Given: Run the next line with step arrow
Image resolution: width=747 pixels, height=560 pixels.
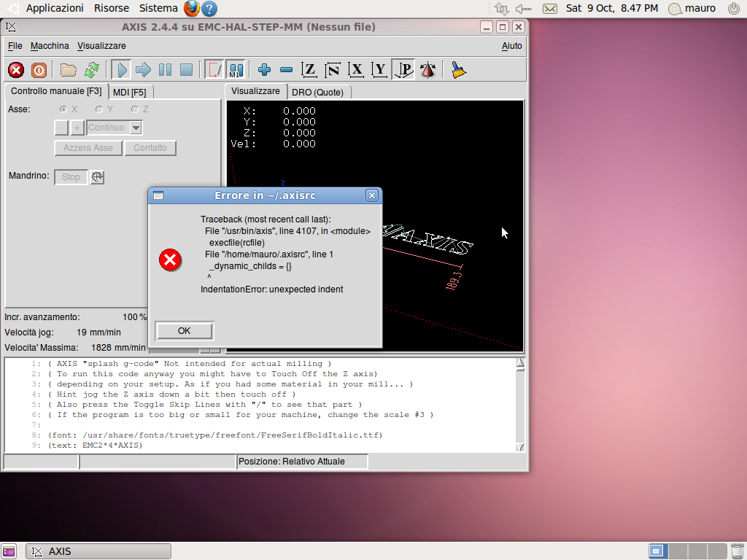Looking at the screenshot, I should (143, 70).
